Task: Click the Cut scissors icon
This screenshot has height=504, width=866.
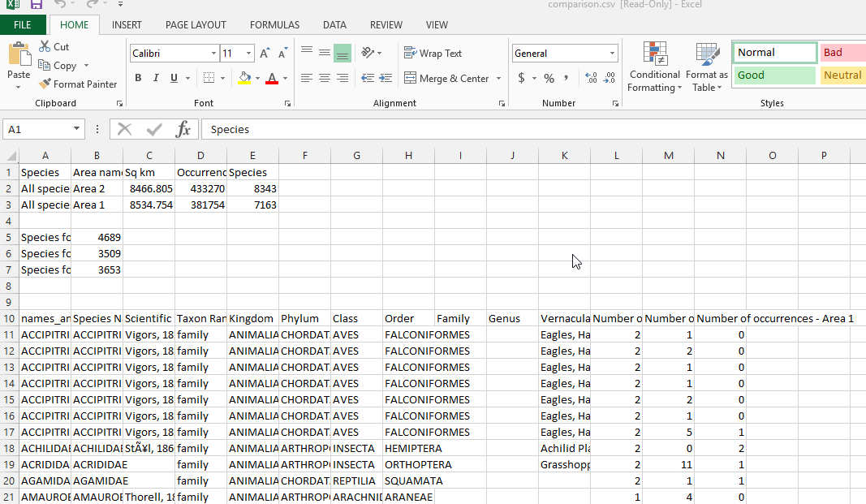Action: [45, 47]
